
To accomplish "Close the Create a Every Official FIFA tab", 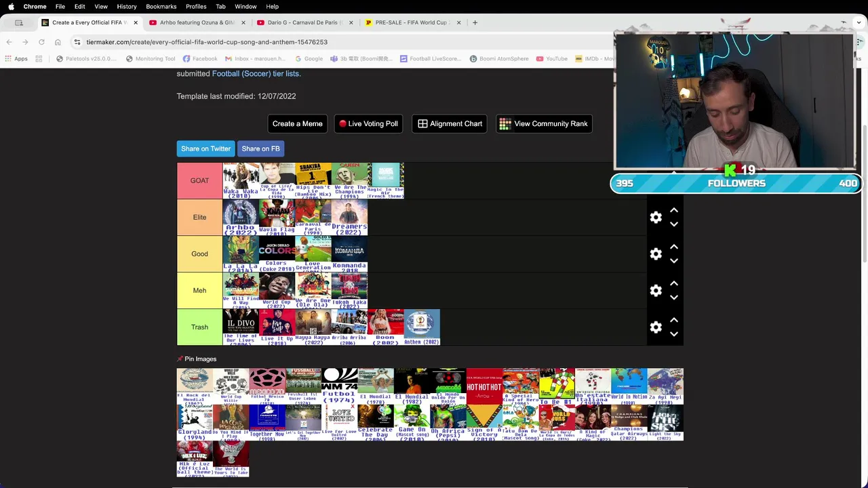I will 136,22.
